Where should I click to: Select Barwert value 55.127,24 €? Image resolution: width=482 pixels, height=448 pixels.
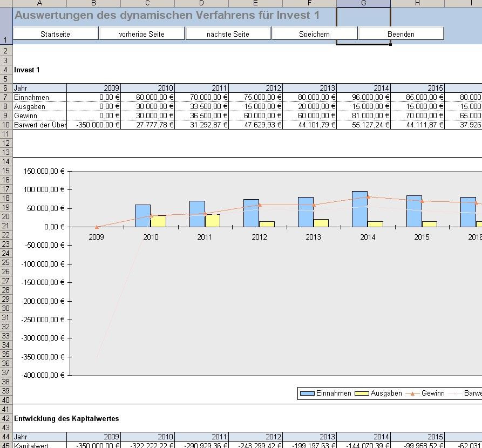click(x=363, y=125)
